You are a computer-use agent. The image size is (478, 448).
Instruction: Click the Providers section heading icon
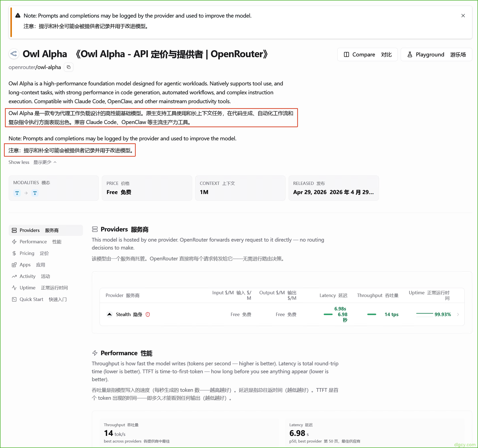95,229
